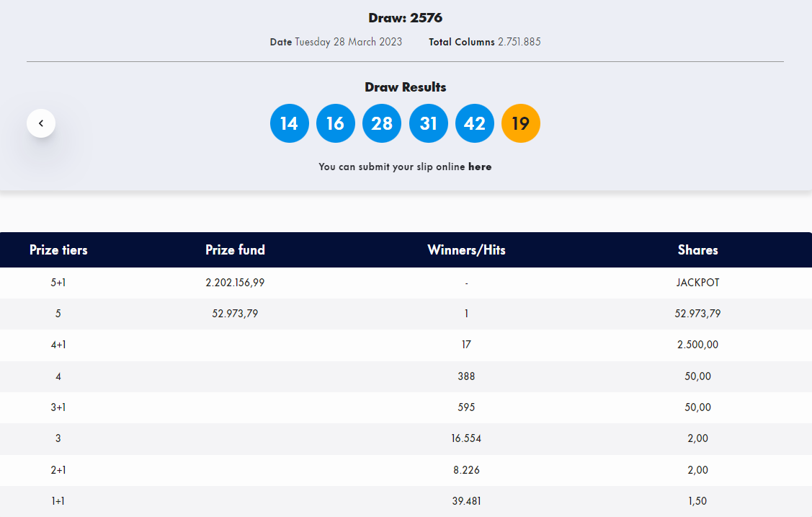
Task: Click the 2.202.156,99 prize fund amount
Action: [x=235, y=283]
